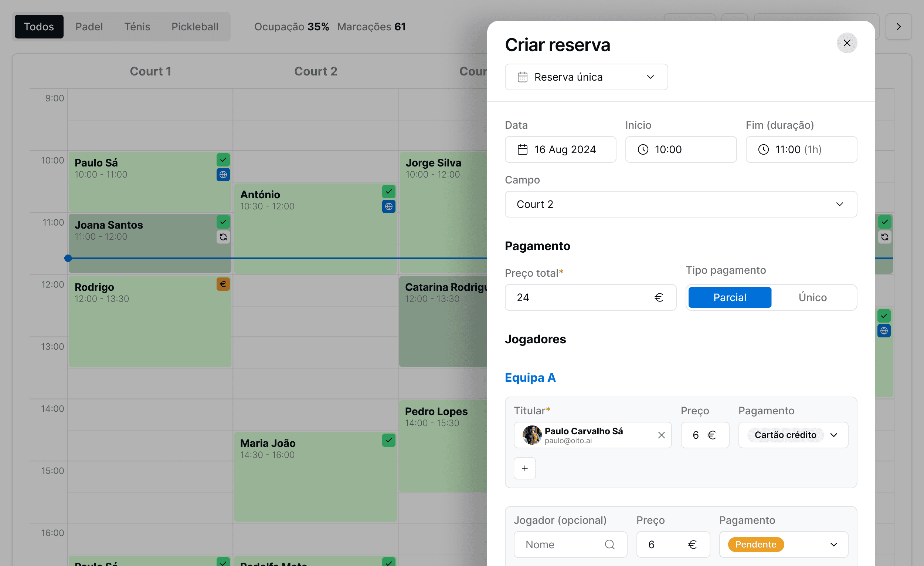
Task: Switch to the Pickleball tab
Action: point(195,27)
